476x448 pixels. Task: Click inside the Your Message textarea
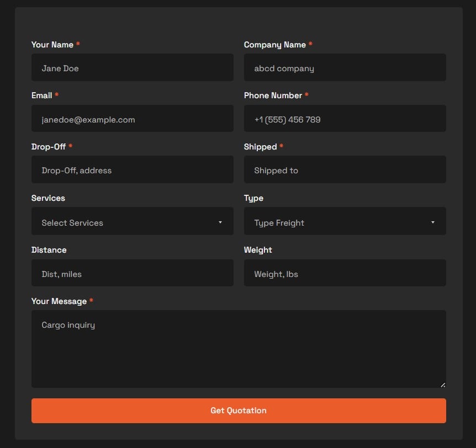pos(239,349)
